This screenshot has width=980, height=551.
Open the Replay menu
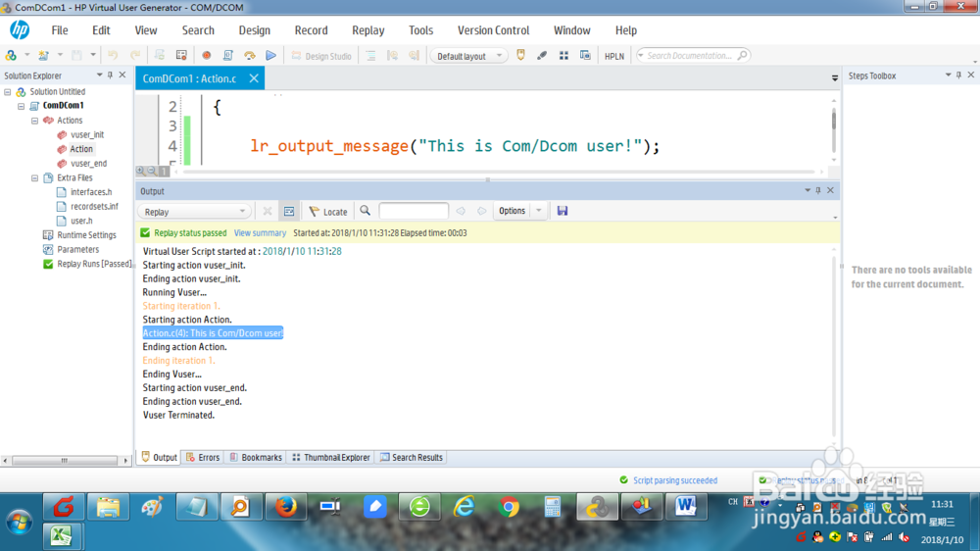[x=368, y=30]
